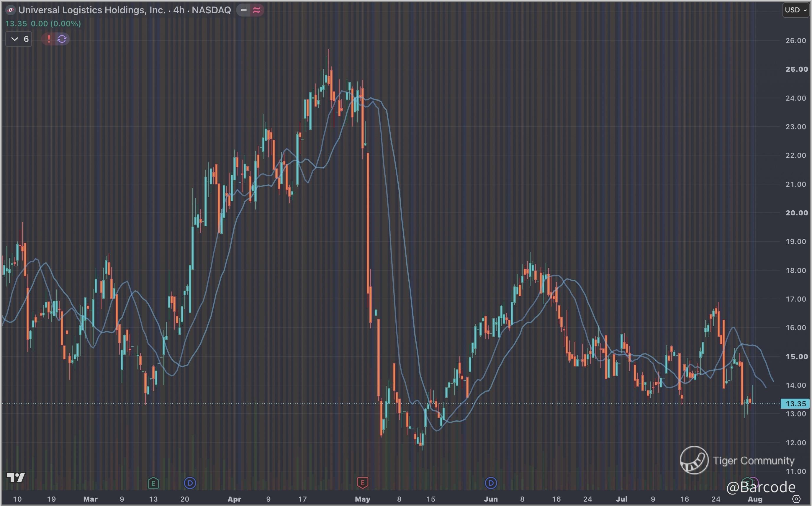Click the 17.00 price axis label
Screen dimensions: 812x506
point(795,299)
